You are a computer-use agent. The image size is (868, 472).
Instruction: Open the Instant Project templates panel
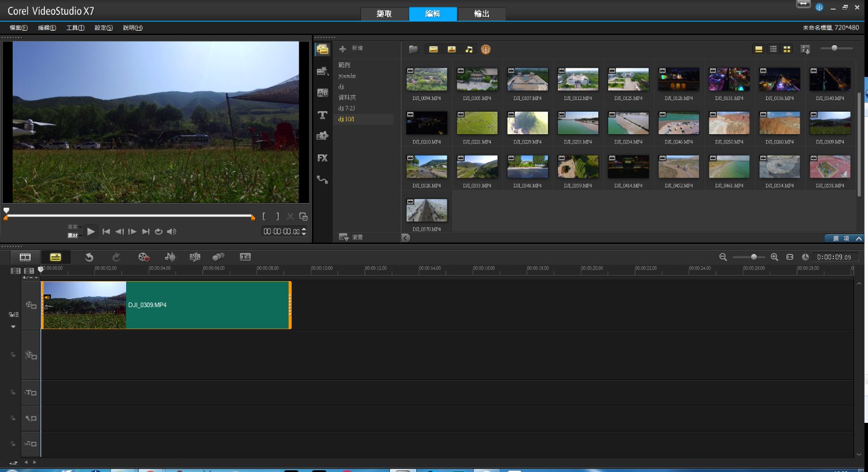tap(322, 71)
